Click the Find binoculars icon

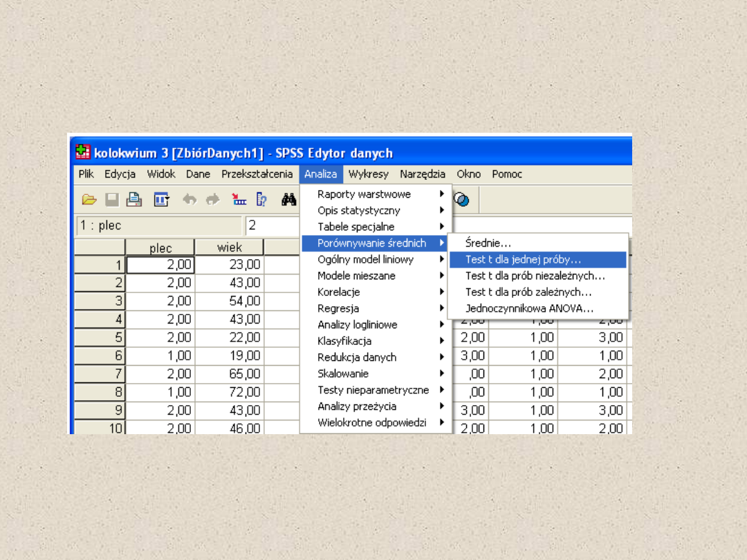tap(289, 200)
